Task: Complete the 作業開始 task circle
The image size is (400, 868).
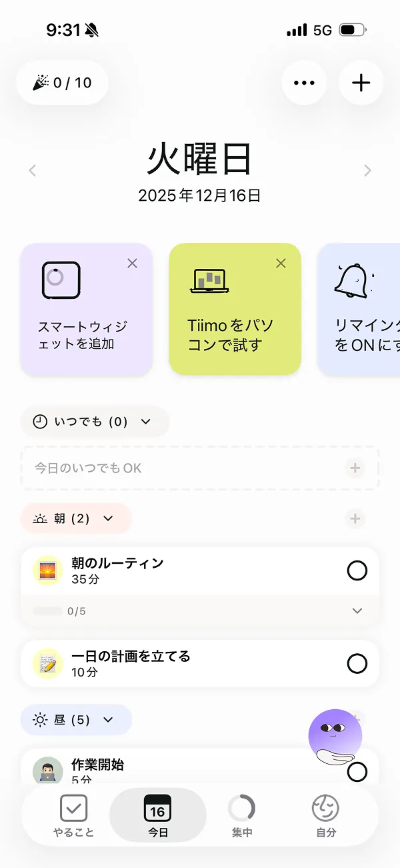Action: point(357,771)
